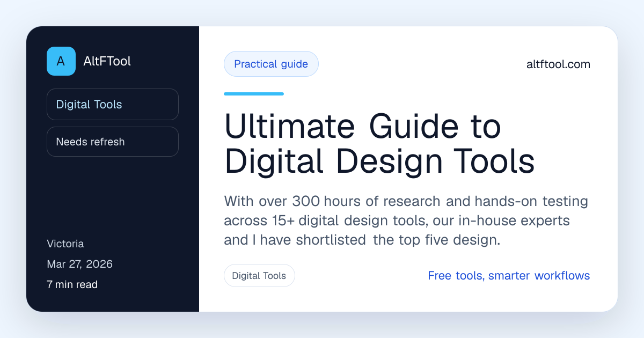The image size is (644, 338).
Task: Click the date Mar 27, 2026
Action: pos(80,264)
